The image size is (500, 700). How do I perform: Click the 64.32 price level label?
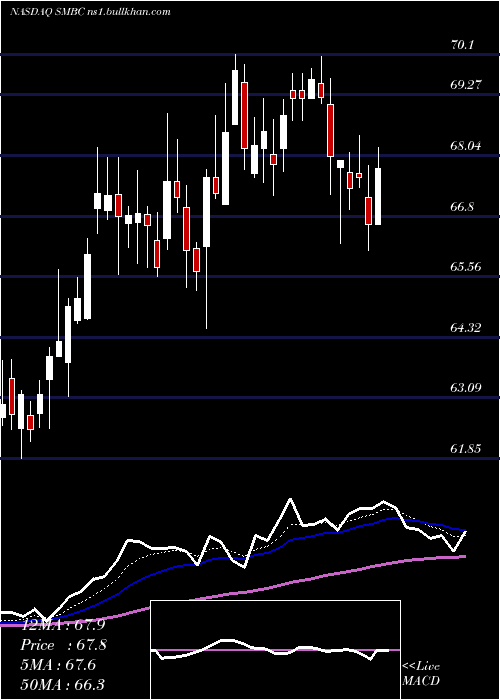click(466, 328)
